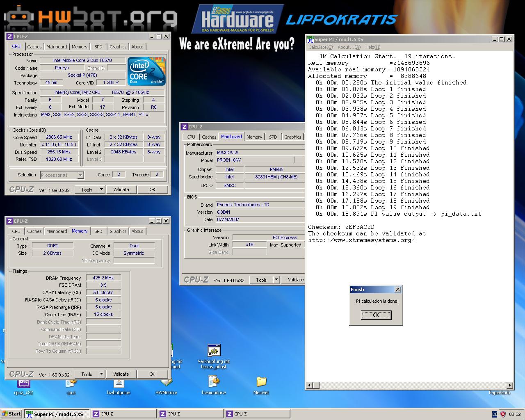Launch hwbotprime from the desktop
Viewport: 525px width, 420px height.
pyautogui.click(x=119, y=386)
